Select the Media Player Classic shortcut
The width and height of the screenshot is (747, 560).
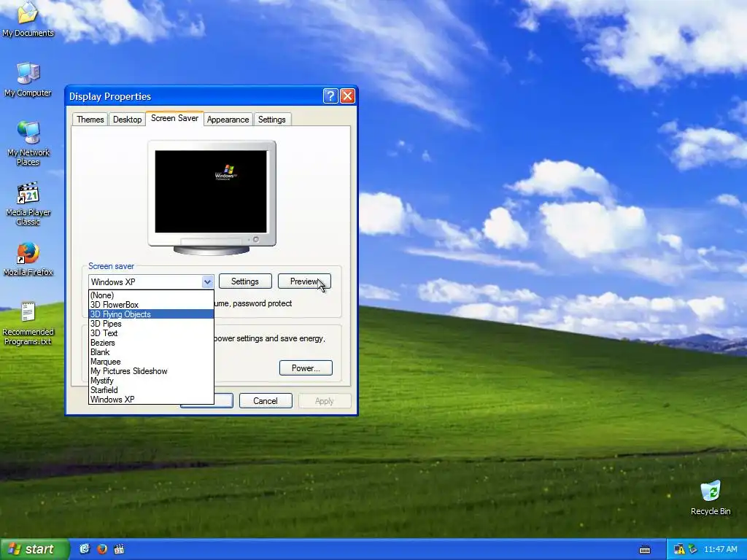pyautogui.click(x=28, y=203)
